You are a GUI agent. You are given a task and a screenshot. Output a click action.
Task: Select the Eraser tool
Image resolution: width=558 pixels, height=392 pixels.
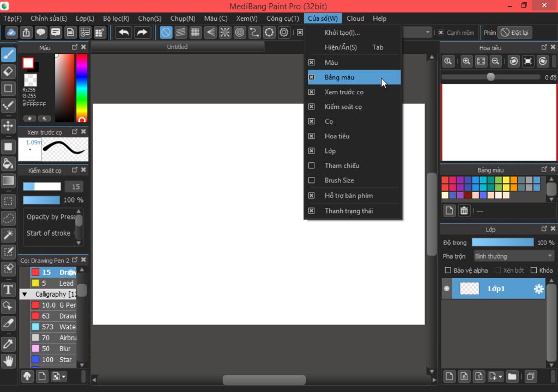(x=8, y=71)
